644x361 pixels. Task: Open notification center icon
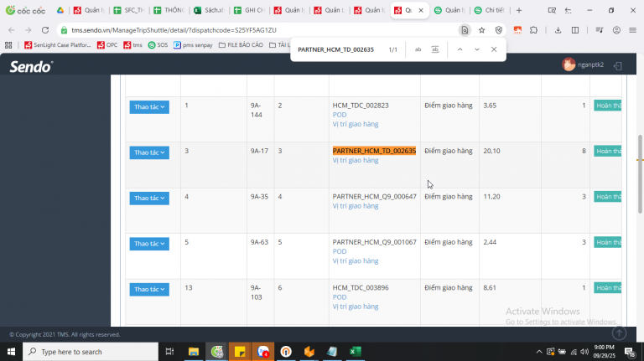pos(629,352)
